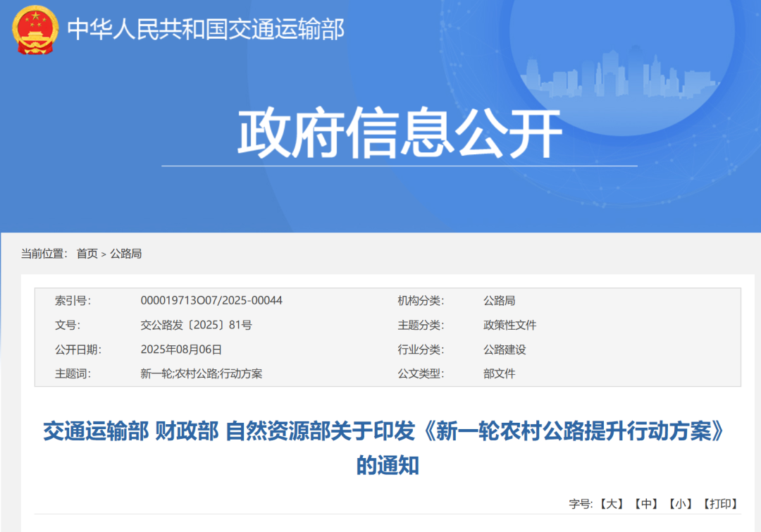Print the page using 打印
The width and height of the screenshot is (761, 532).
coord(720,504)
